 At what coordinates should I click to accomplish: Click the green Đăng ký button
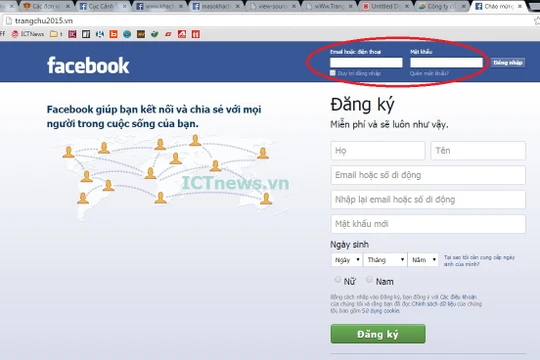[378, 334]
